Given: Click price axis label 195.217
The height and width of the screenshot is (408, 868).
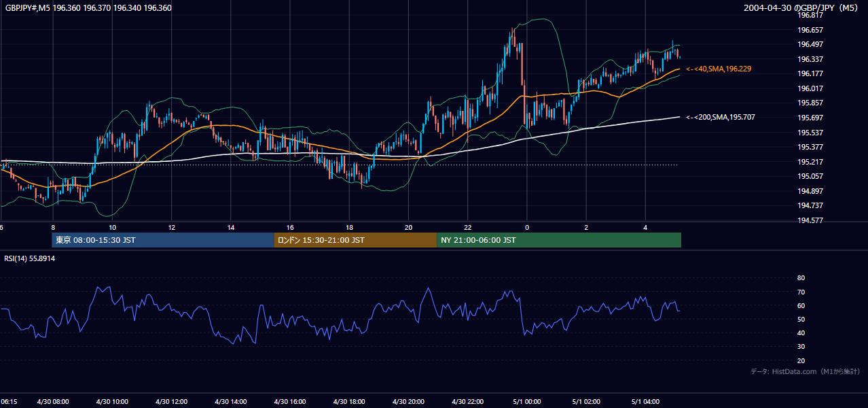Looking at the screenshot, I should [x=811, y=162].
